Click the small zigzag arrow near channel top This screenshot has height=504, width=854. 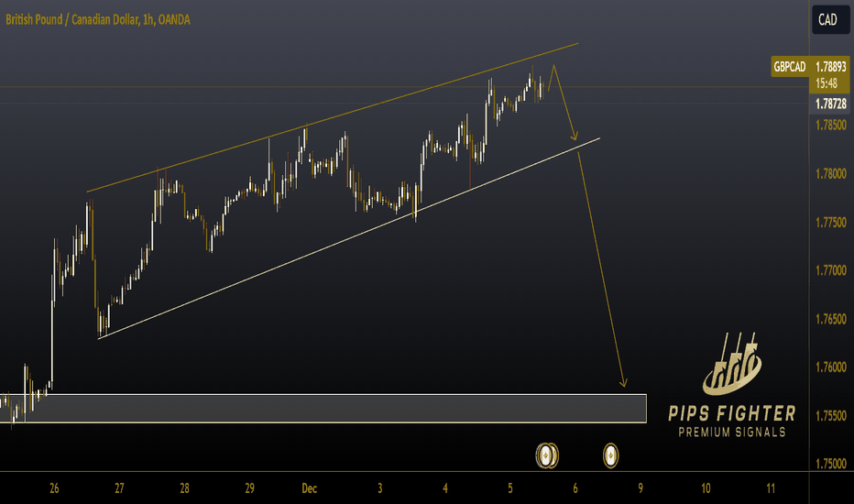(x=563, y=103)
